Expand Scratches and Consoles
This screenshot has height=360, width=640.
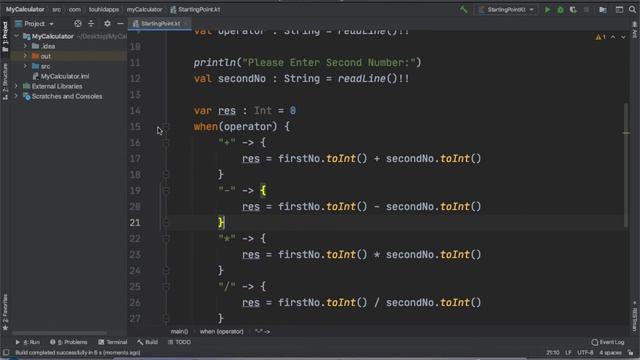[x=16, y=96]
